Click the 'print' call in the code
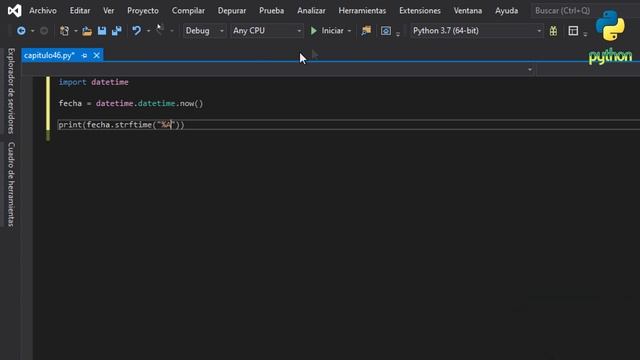 tap(70, 124)
